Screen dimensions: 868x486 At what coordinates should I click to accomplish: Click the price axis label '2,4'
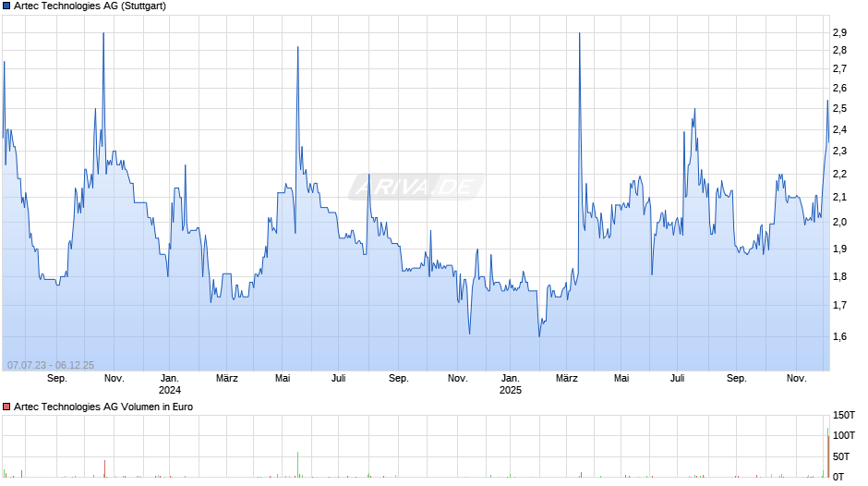839,129
